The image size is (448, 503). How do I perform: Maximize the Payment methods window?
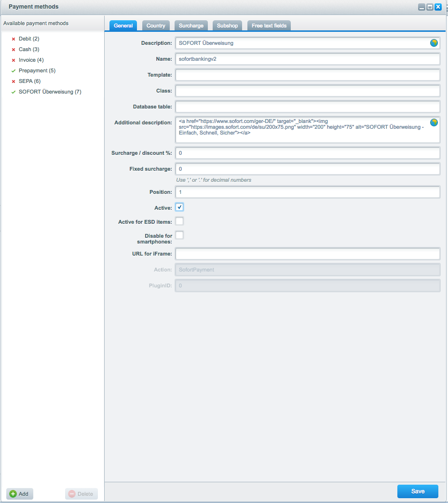[430, 7]
